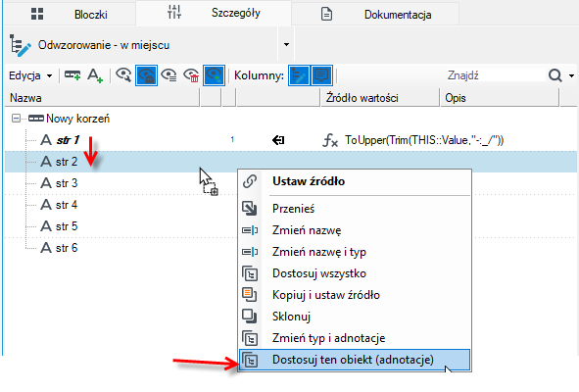Click the Nowy korzeń group node icon
Image resolution: width=579 pixels, height=392 pixels.
pos(36,119)
